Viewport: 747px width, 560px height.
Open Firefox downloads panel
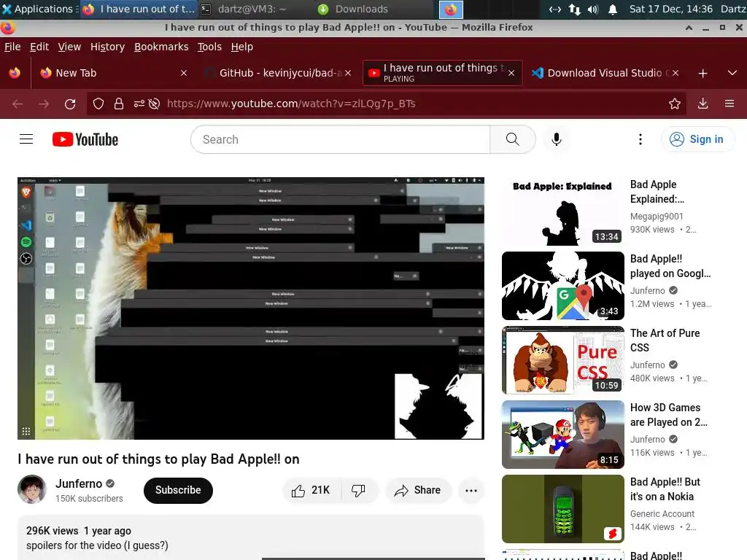(x=703, y=104)
